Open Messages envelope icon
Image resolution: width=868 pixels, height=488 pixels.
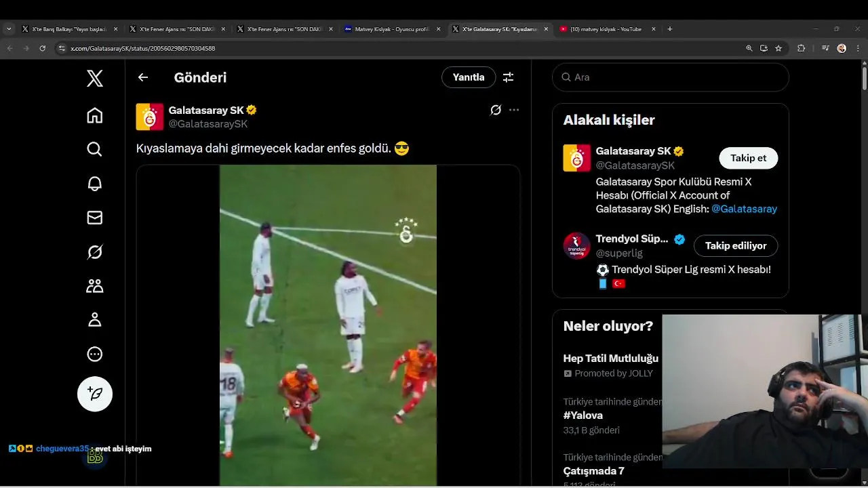click(95, 218)
